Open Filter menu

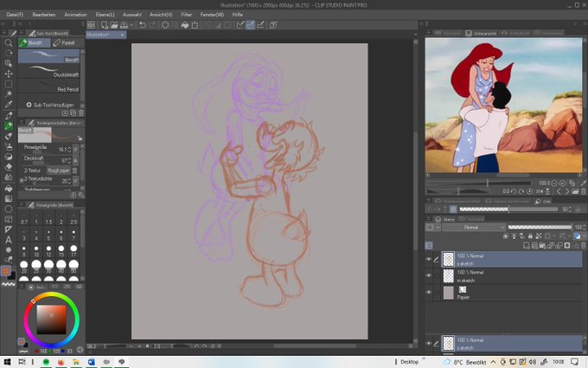click(x=187, y=15)
